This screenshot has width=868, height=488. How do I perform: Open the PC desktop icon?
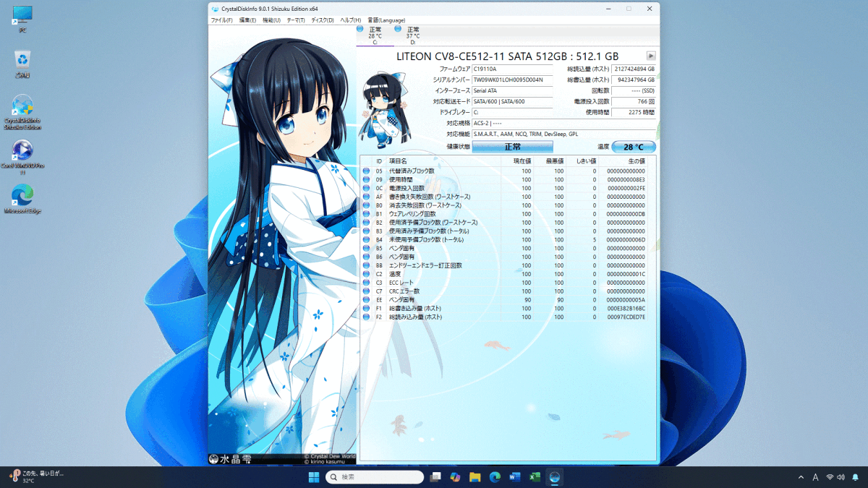coord(22,20)
